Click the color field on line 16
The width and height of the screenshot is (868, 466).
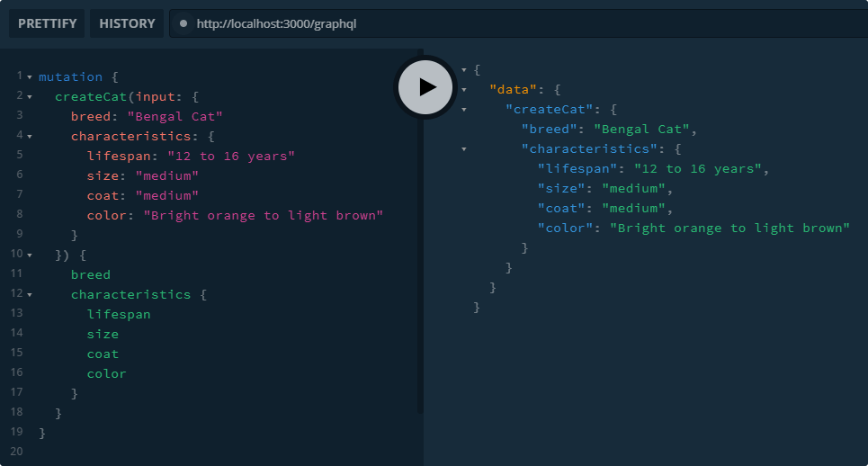(x=106, y=374)
